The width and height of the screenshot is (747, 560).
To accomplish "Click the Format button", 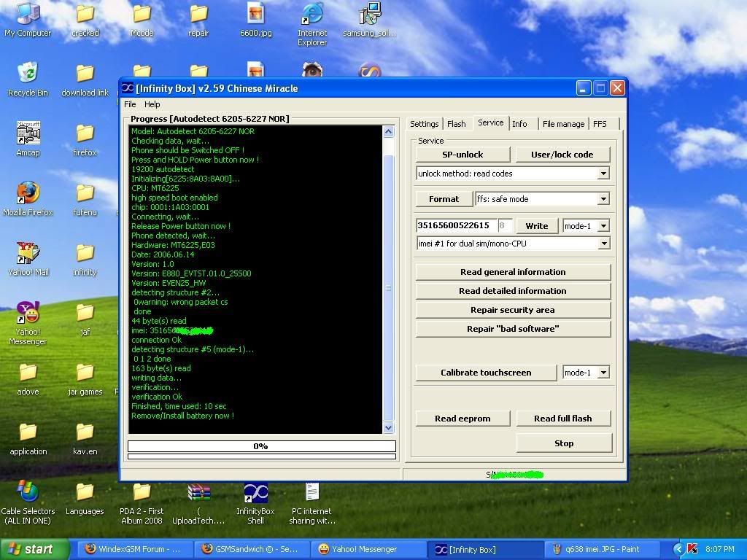I will pyautogui.click(x=444, y=199).
